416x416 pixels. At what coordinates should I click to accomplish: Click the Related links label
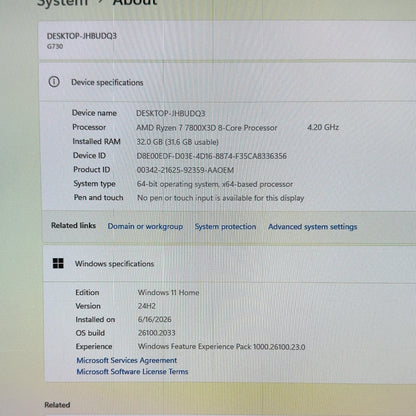click(73, 226)
